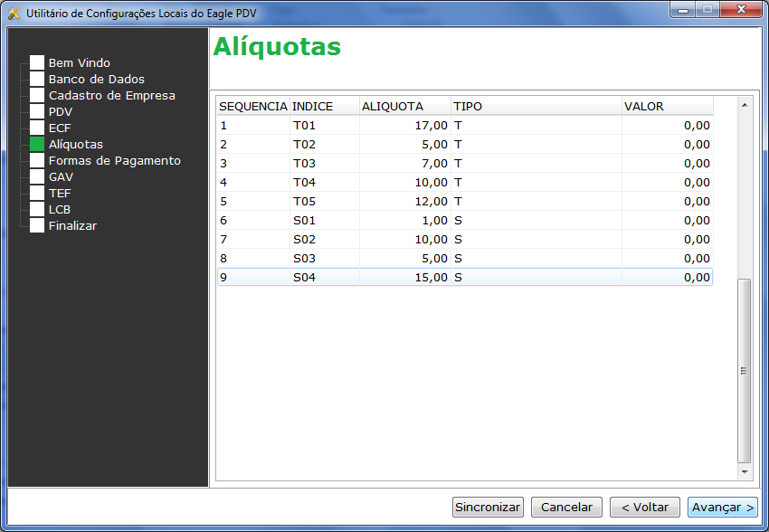
Task: Open the LCB step label
Action: coord(60,209)
